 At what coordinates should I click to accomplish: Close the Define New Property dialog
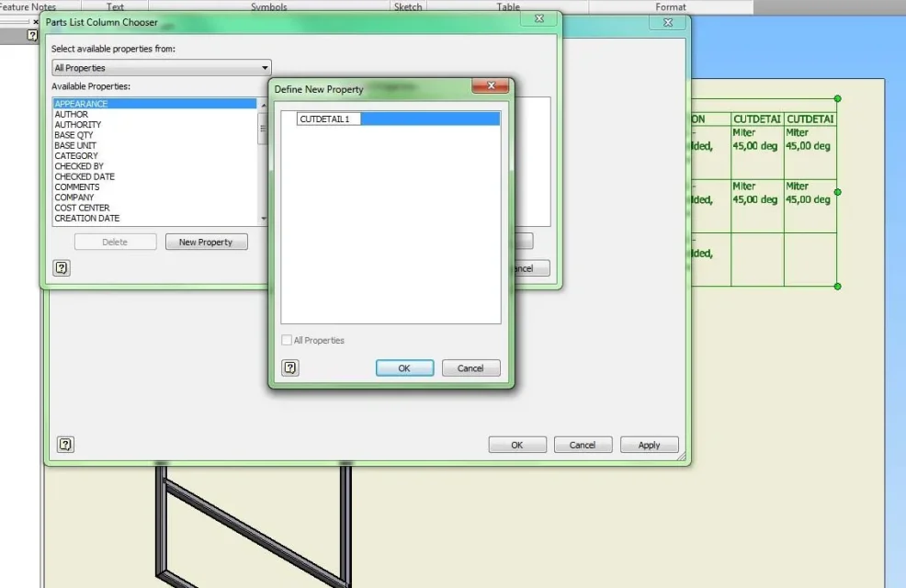[491, 85]
